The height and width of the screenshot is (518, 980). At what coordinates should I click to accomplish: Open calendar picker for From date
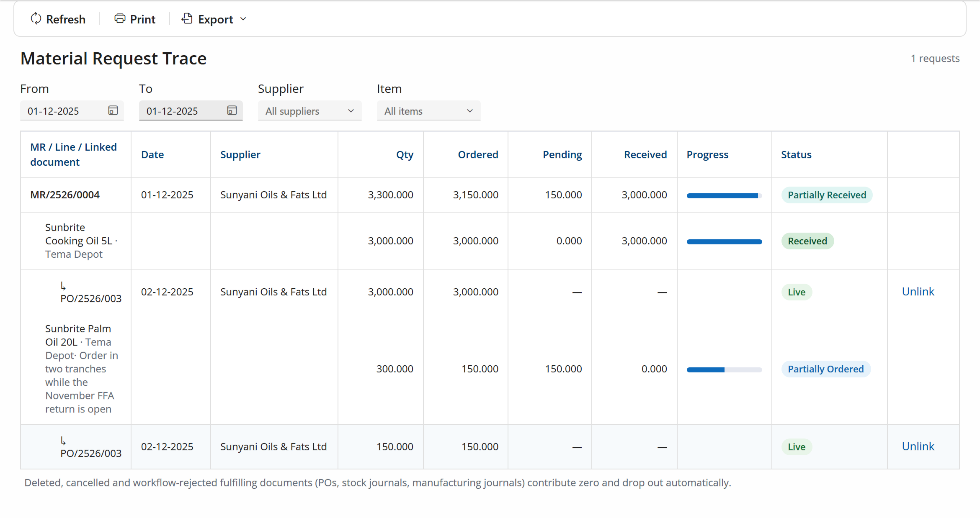113,110
